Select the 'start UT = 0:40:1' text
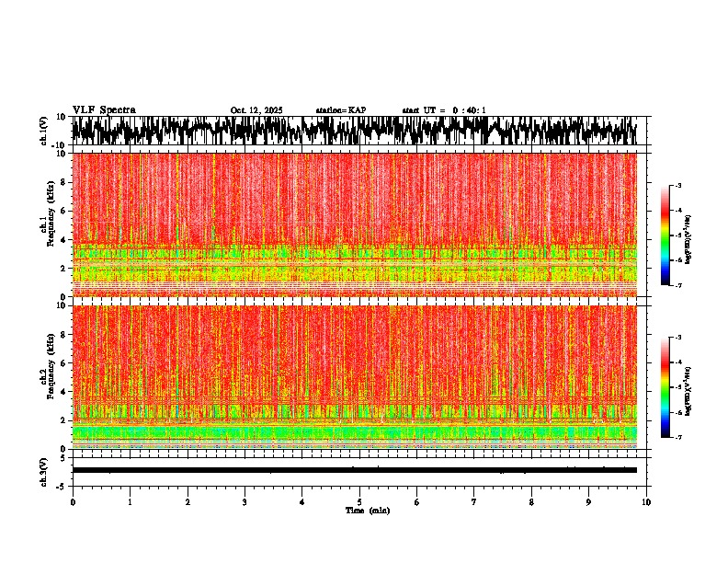 tap(444, 110)
